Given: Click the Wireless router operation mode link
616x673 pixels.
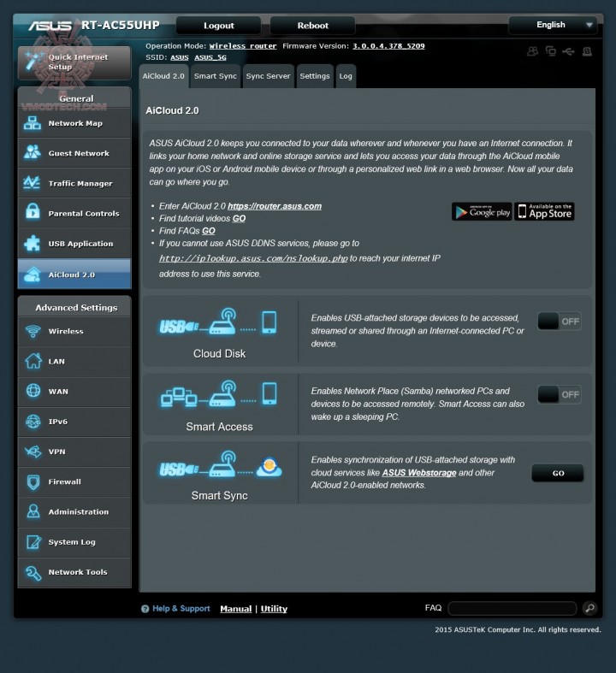Looking at the screenshot, I should tap(243, 46).
